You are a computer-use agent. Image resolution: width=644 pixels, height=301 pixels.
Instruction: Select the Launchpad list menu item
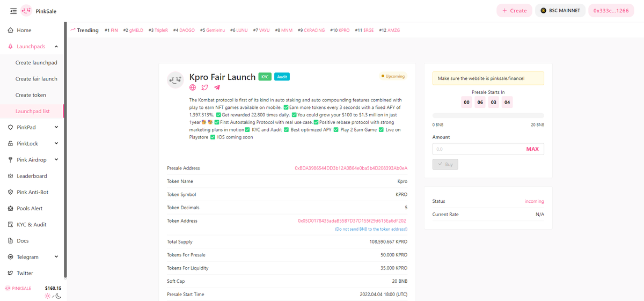point(32,111)
